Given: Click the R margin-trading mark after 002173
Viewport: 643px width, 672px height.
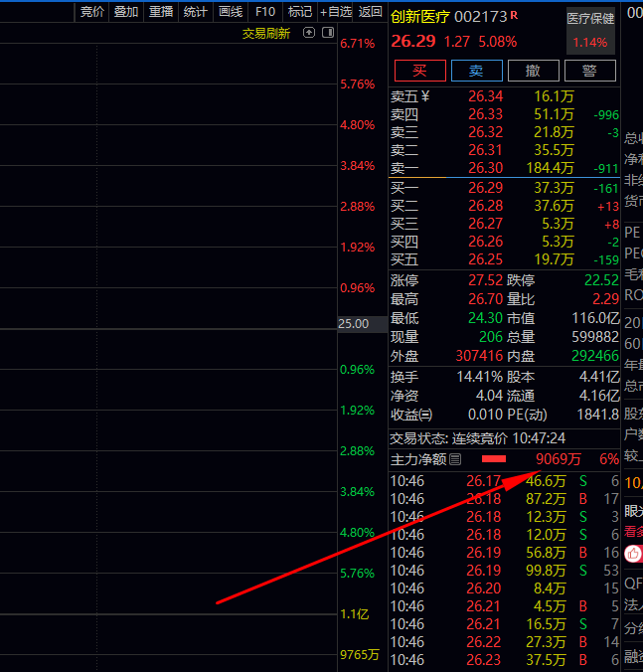Looking at the screenshot, I should [514, 16].
